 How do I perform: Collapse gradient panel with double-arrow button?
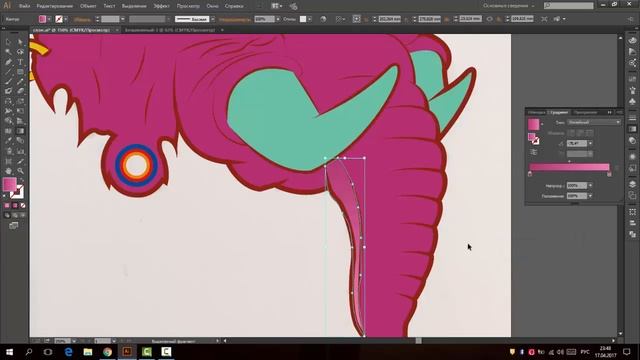609,112
